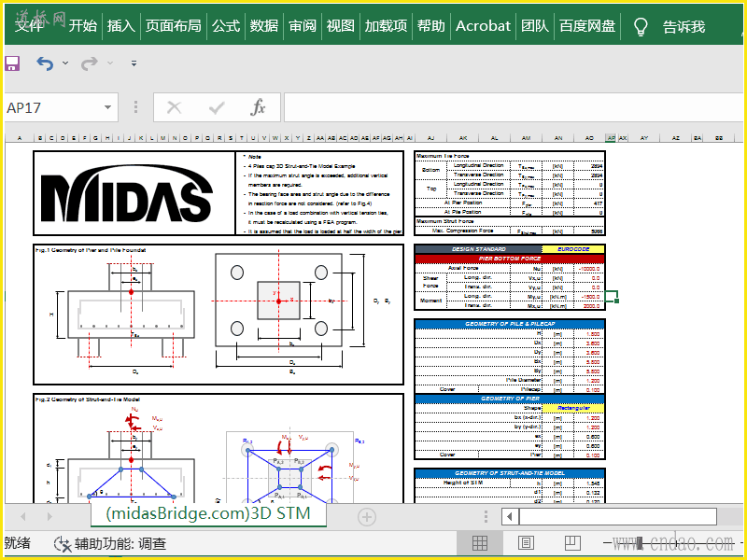Click the 告诉我 search box text
The width and height of the screenshot is (747, 560).
(x=684, y=27)
